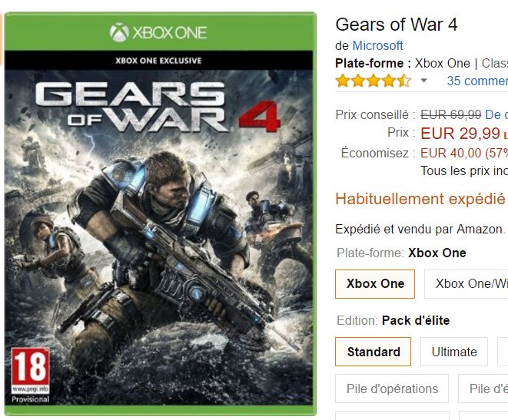
Task: Open the 35 comments link
Action: pyautogui.click(x=477, y=81)
